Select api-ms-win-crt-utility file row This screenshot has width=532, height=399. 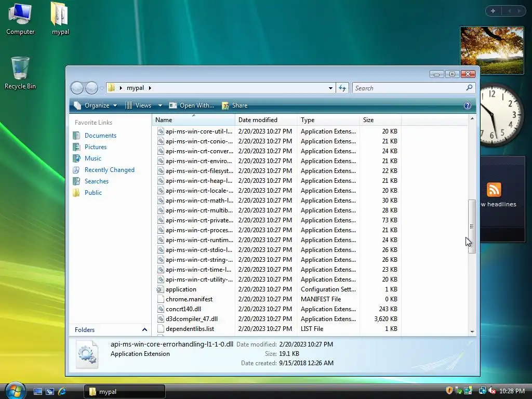coord(277,280)
